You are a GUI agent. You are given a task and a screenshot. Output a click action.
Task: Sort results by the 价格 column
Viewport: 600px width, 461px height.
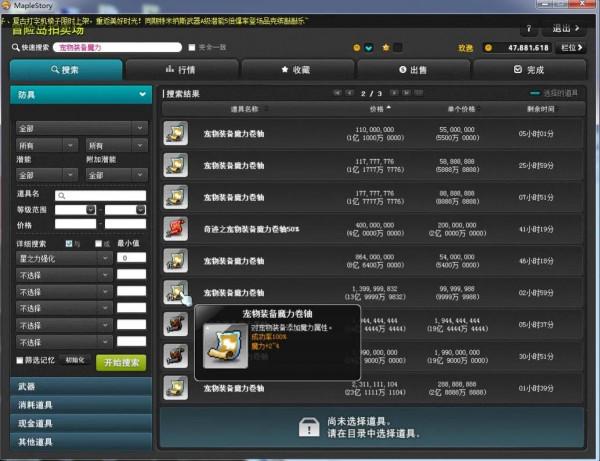pos(380,109)
